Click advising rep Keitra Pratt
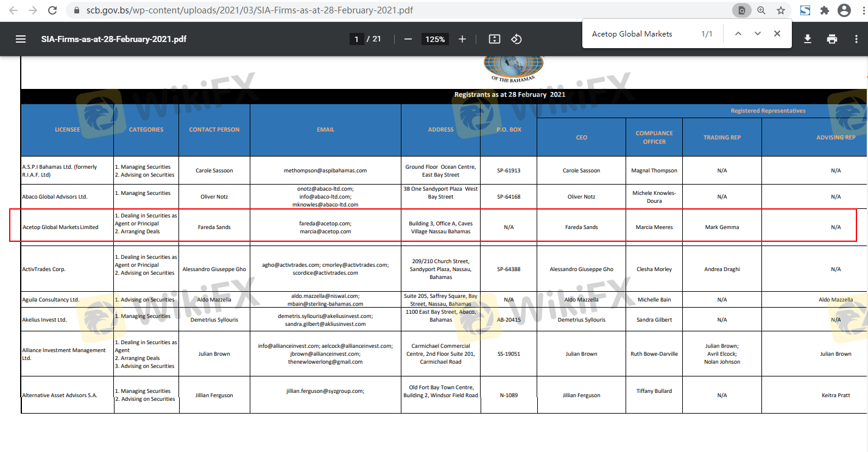The height and width of the screenshot is (452, 868). (x=836, y=395)
